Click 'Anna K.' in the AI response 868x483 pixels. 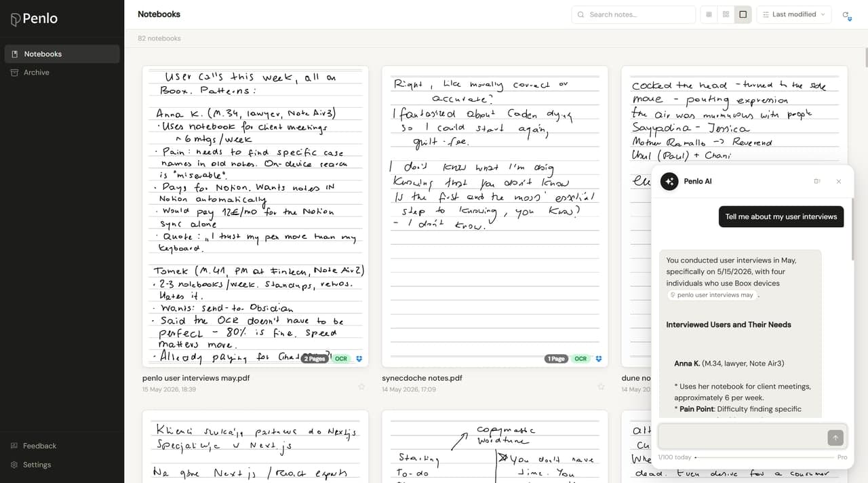click(x=687, y=364)
